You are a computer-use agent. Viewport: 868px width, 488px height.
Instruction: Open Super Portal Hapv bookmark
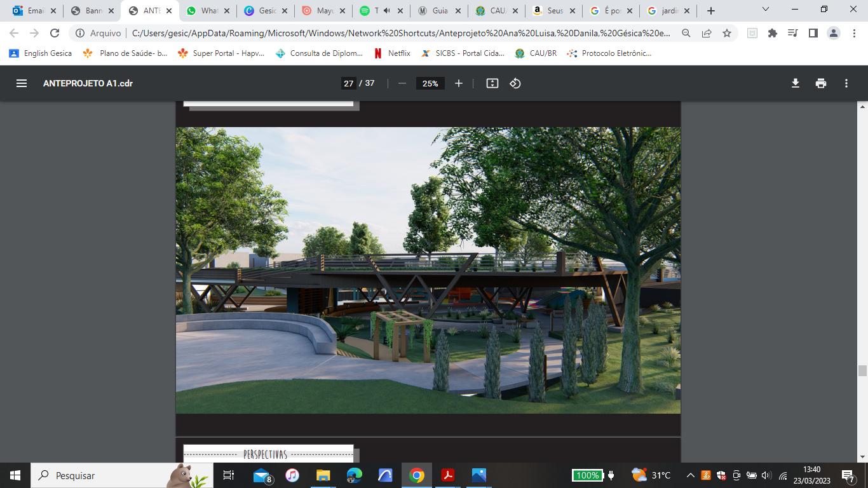point(221,53)
